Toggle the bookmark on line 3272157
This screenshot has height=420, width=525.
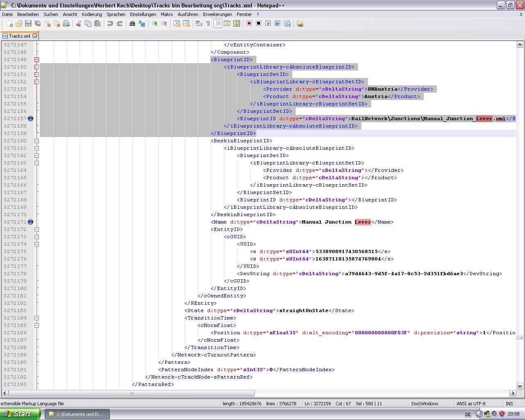(x=30, y=119)
